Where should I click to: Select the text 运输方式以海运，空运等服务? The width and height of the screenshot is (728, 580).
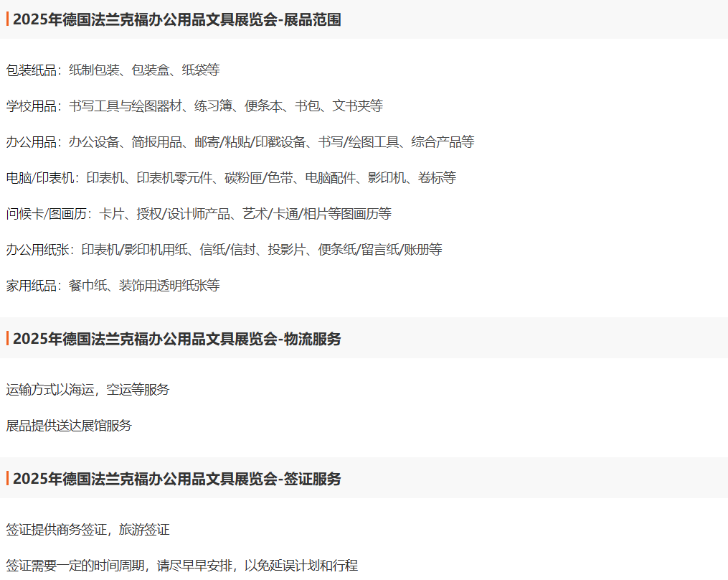click(88, 390)
